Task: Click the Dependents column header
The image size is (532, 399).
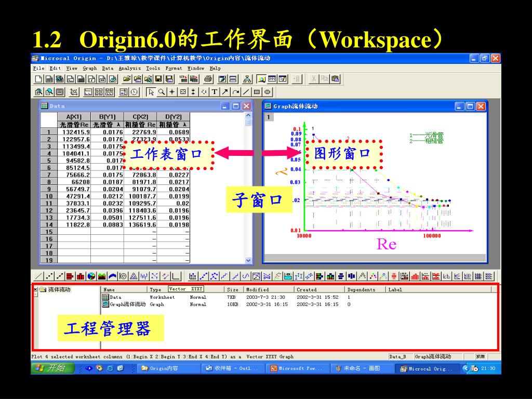Action: click(x=365, y=290)
